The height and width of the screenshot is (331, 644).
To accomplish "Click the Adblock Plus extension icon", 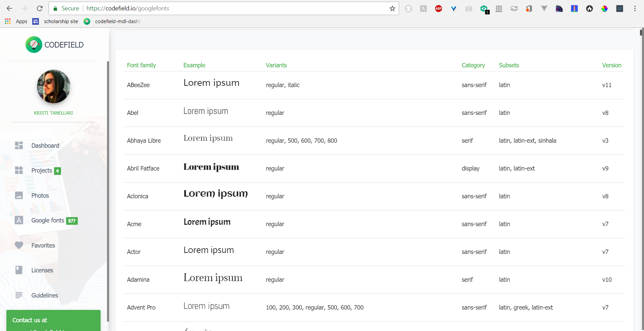I will [x=438, y=9].
